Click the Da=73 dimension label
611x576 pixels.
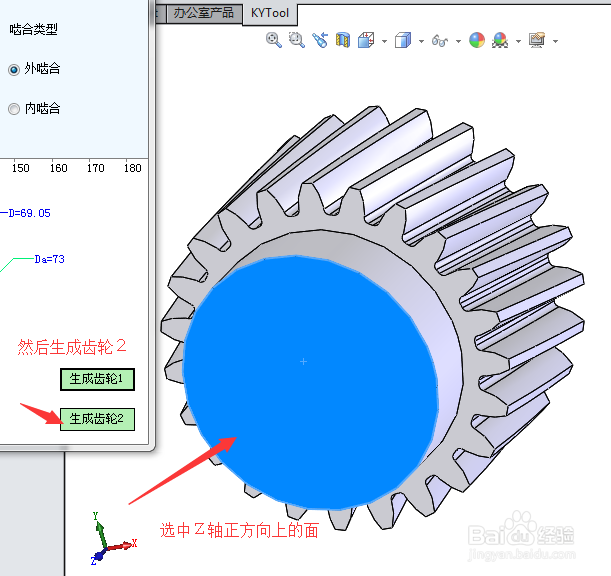(49, 259)
